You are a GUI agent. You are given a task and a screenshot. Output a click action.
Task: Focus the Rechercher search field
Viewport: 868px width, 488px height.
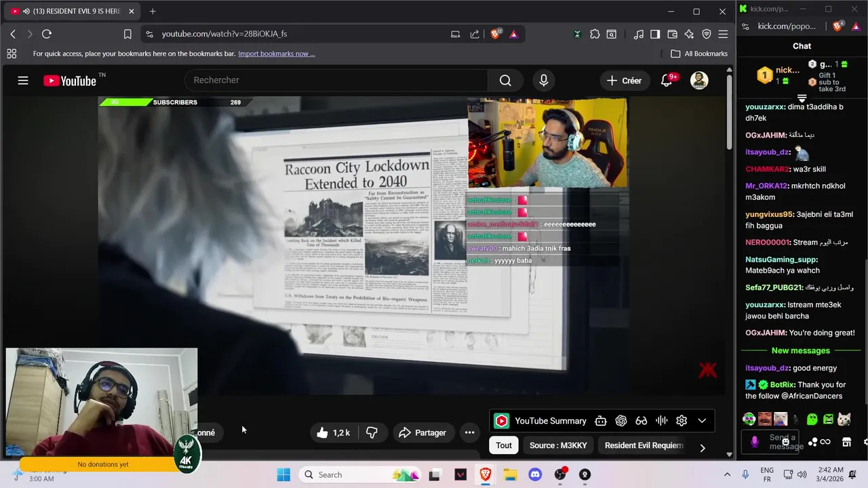pos(336,80)
